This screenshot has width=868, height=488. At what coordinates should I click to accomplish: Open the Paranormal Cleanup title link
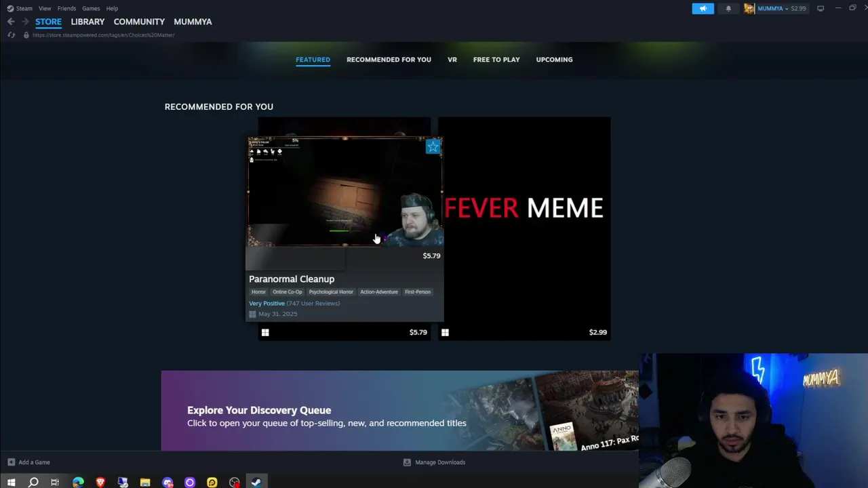[x=292, y=279]
